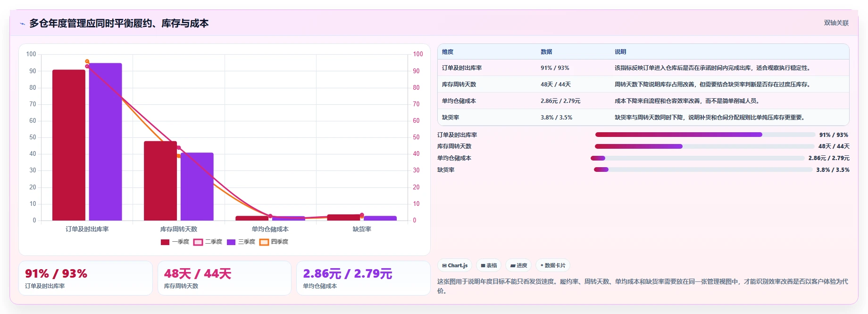Click the purple bar for 单均仓储成本

click(289, 218)
